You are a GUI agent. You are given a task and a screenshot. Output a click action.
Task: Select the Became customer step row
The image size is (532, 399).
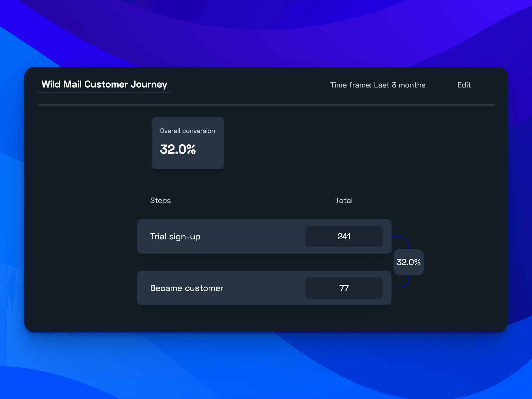[264, 288]
